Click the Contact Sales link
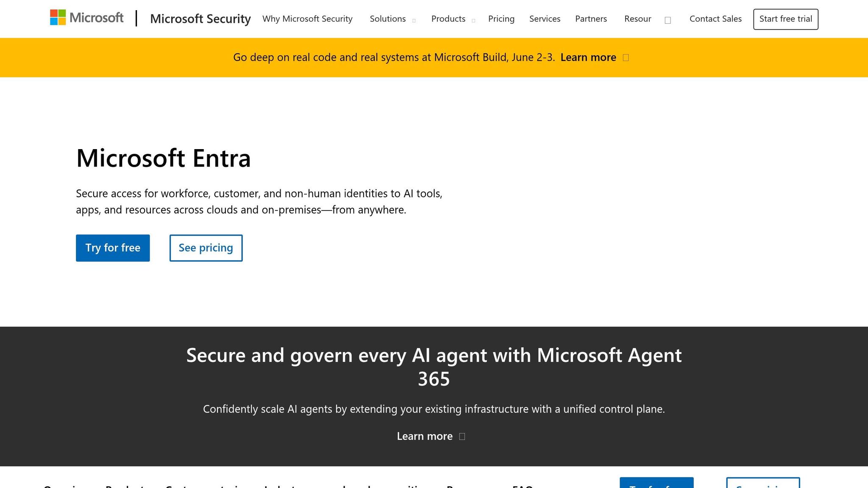Image resolution: width=868 pixels, height=488 pixels. click(x=715, y=19)
